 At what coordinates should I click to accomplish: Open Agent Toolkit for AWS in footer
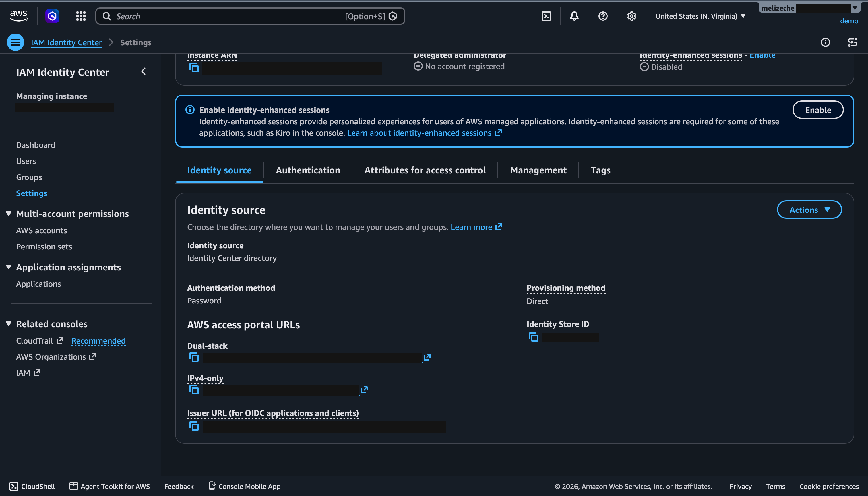(109, 486)
